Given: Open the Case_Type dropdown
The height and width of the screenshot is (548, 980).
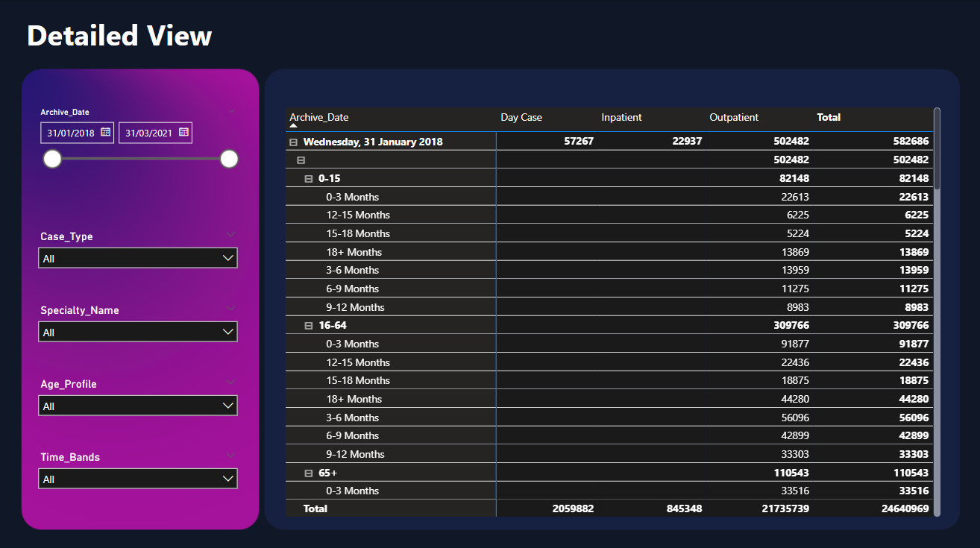Looking at the screenshot, I should pyautogui.click(x=138, y=259).
